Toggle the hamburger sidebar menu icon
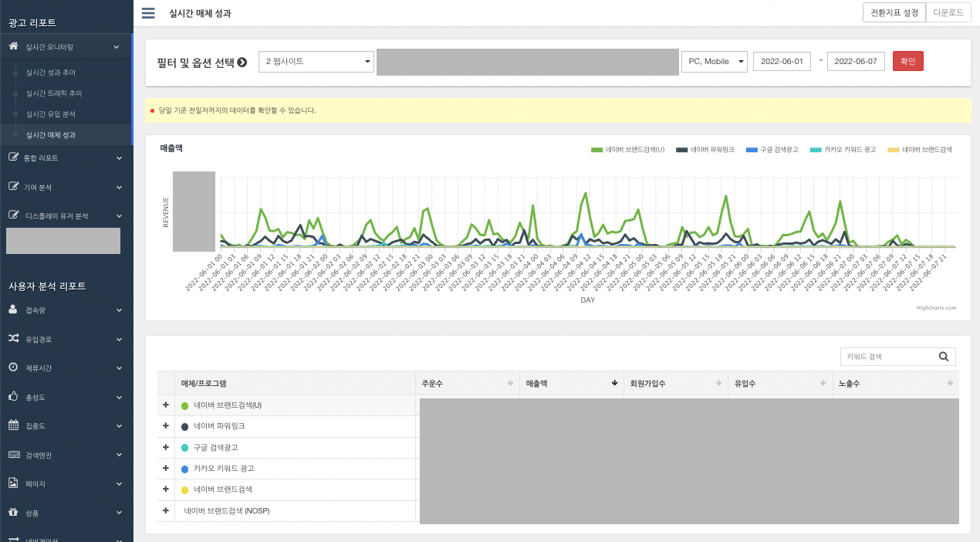This screenshot has height=542, width=980. [x=148, y=13]
